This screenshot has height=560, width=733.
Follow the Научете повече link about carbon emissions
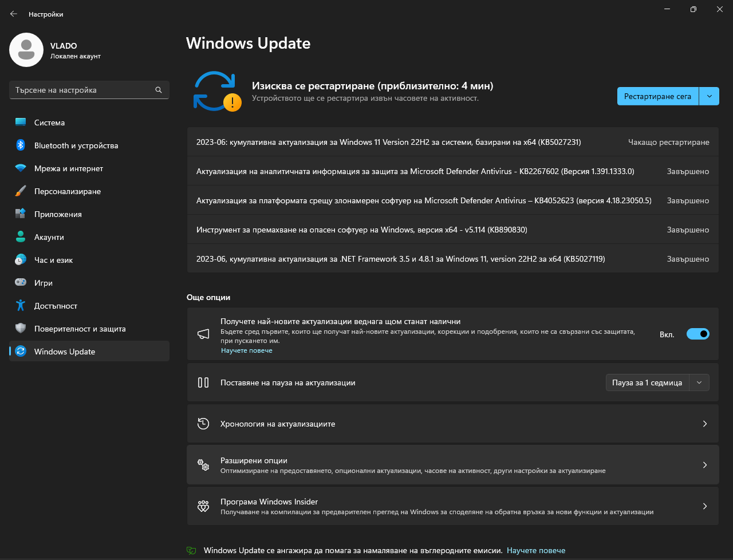coord(536,551)
